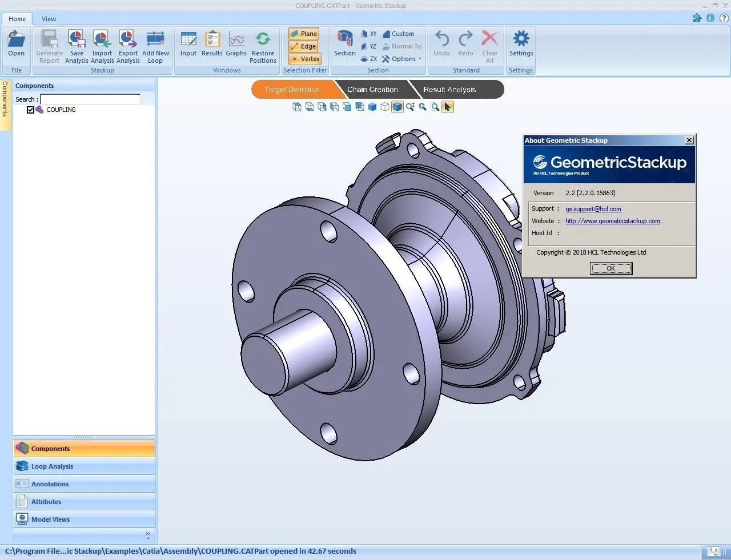Open the Attributes panel
Screen dimensions: 731x560
(x=84, y=502)
